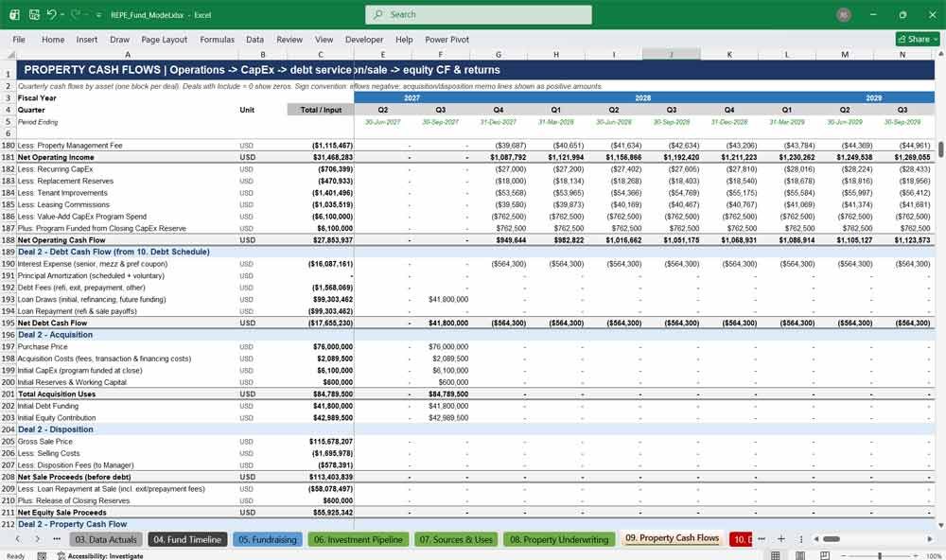The height and width of the screenshot is (560, 946).
Task: Click the green Share button
Action: coord(918,39)
